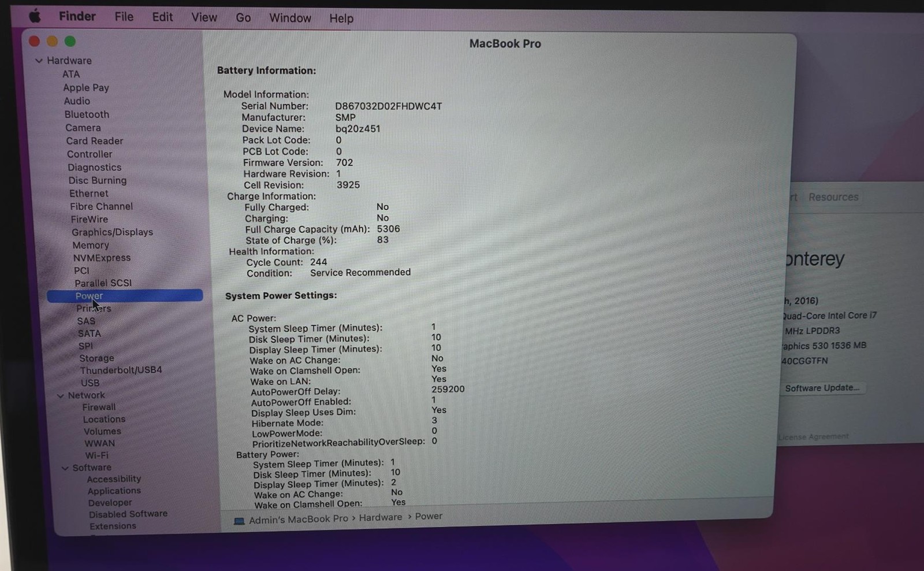The image size is (924, 571).
Task: Select SPI in the sidebar
Action: 85,346
